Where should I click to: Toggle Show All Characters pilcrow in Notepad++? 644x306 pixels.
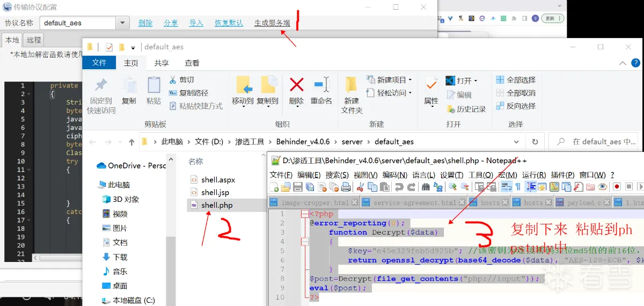coord(518,187)
